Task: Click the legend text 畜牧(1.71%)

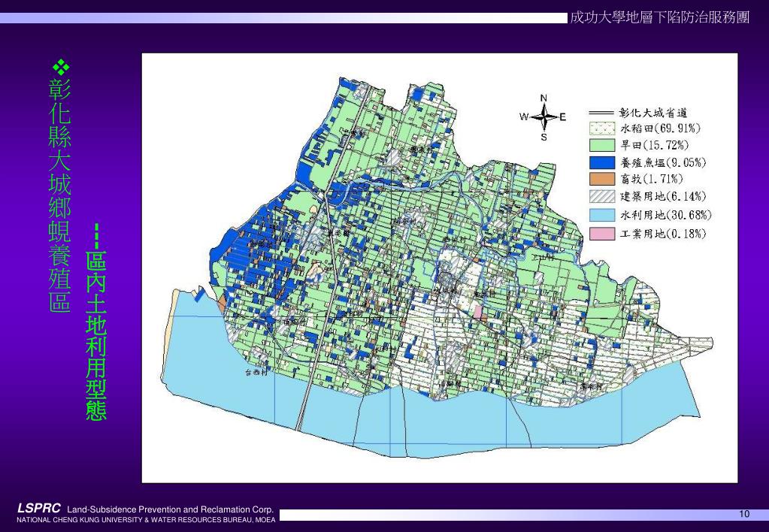Action: click(652, 179)
